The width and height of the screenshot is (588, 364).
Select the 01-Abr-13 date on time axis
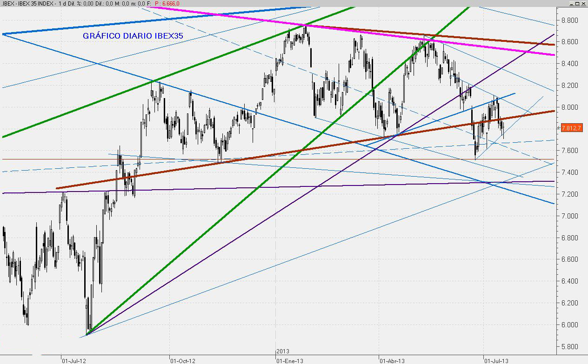[x=393, y=360]
